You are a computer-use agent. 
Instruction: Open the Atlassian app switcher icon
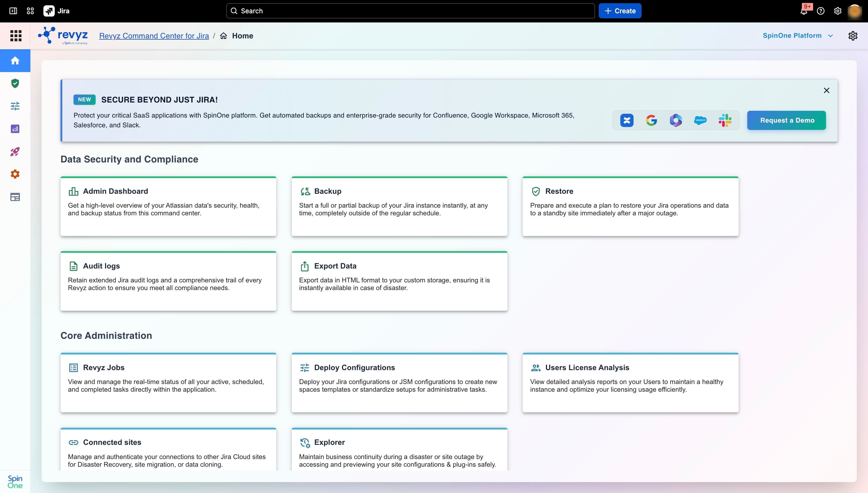(x=30, y=11)
